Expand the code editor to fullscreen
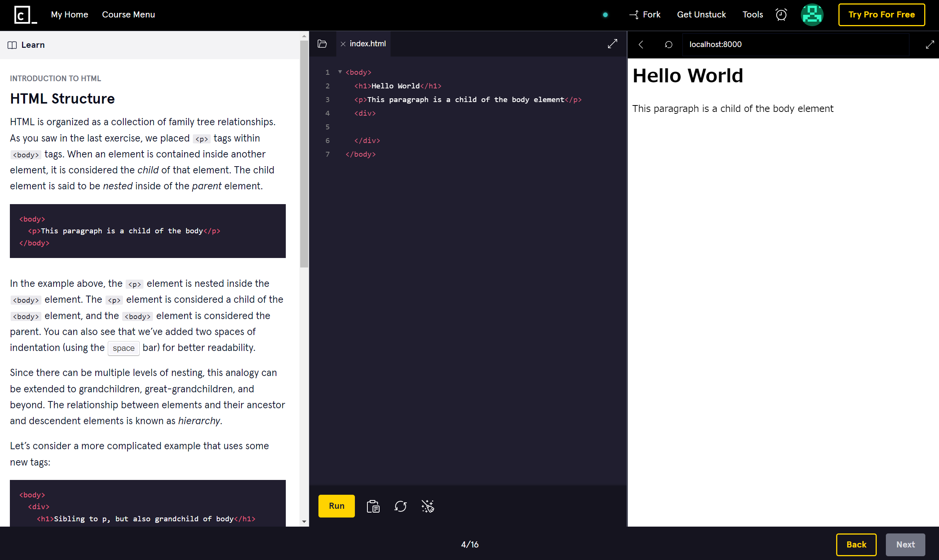 (x=612, y=44)
